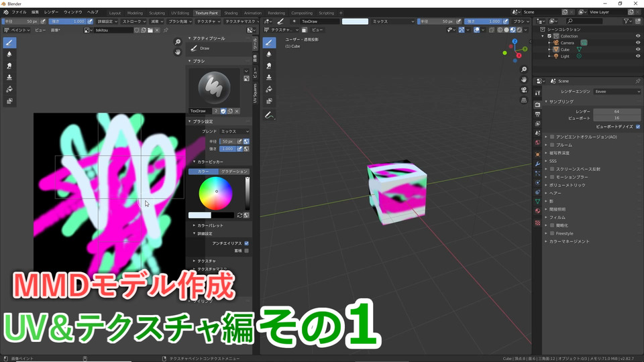Click the Z axis on navigation gizmo

515,42
